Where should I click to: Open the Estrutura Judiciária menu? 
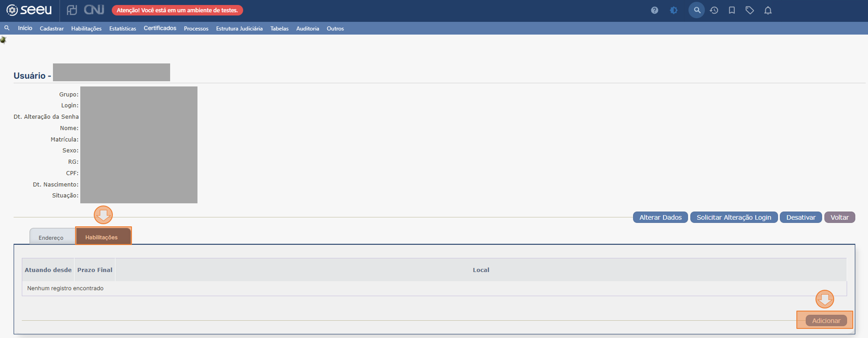tap(239, 29)
